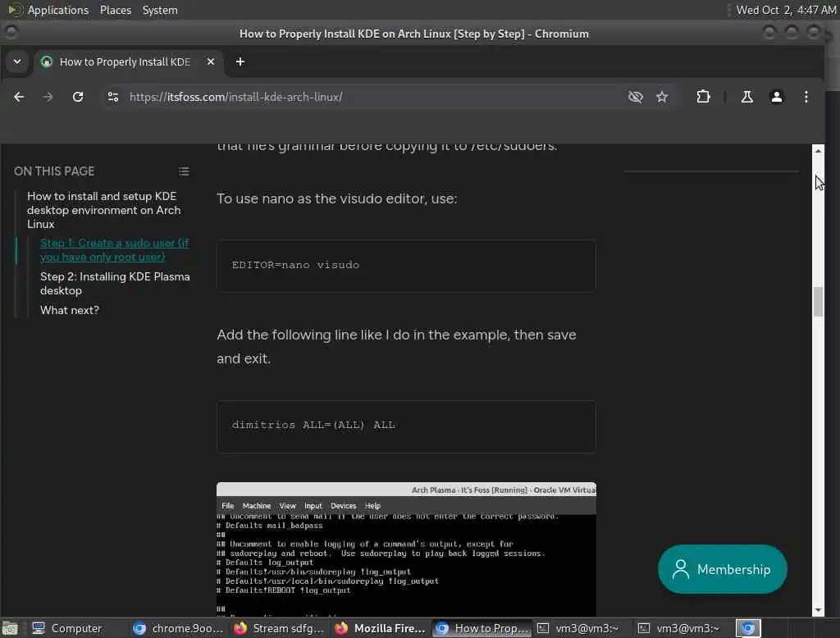Go back to previous page
Image resolution: width=840 pixels, height=638 pixels.
pyautogui.click(x=19, y=97)
